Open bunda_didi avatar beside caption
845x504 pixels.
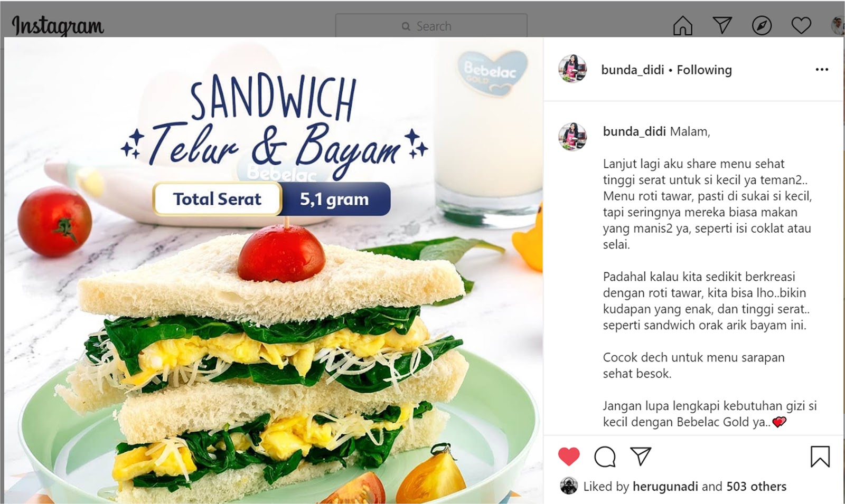click(572, 136)
